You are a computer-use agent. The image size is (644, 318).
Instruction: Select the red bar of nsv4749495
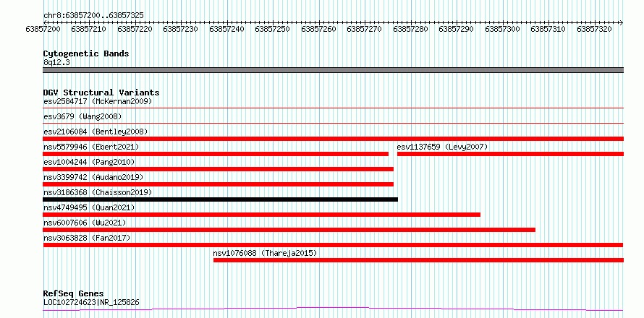(x=262, y=214)
